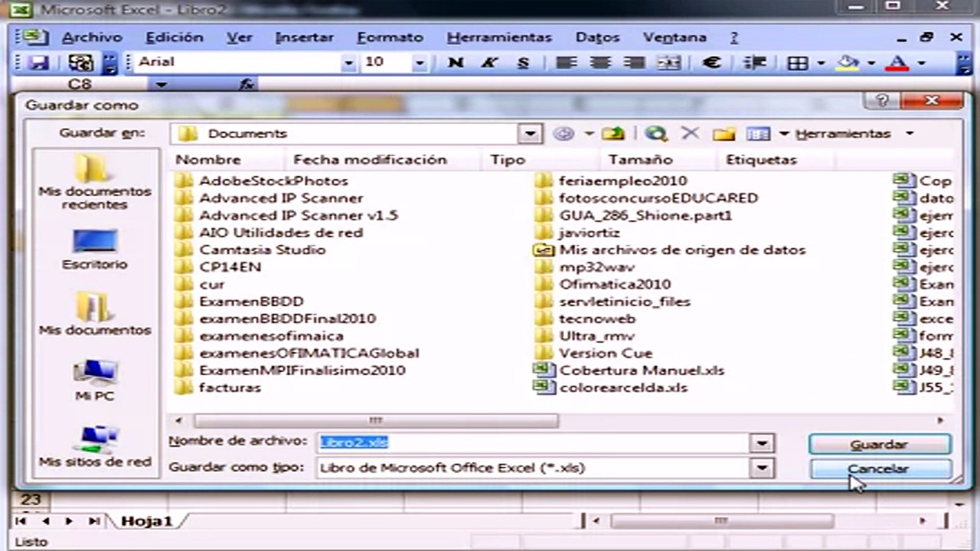Open Mis documentos recientes in places bar
Screen dimensions: 980x551
point(96,181)
